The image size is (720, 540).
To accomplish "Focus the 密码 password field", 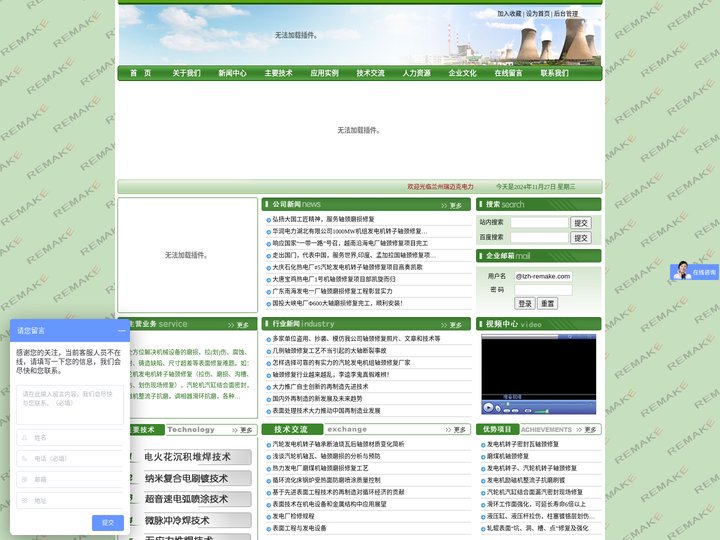I will click(x=543, y=290).
